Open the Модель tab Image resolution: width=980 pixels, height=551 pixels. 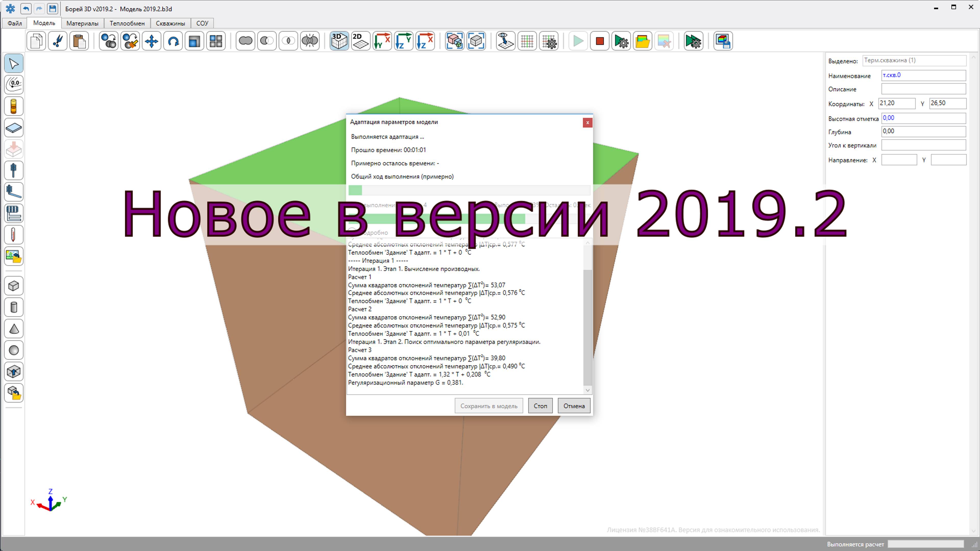[44, 23]
